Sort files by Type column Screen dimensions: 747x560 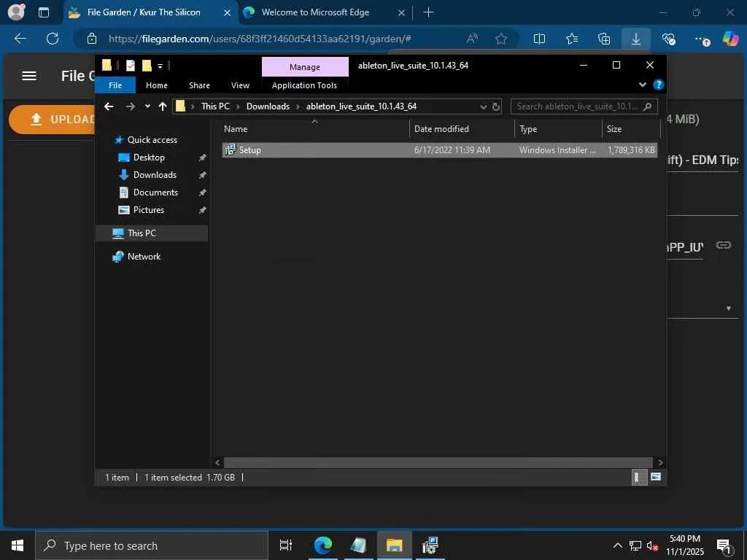[558, 128]
